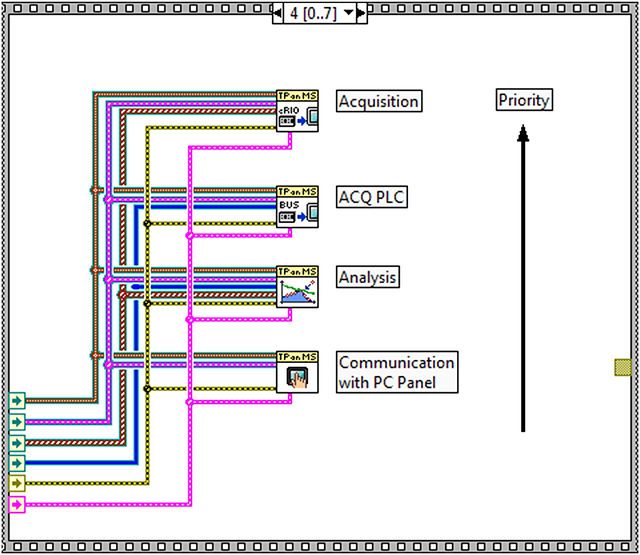The width and height of the screenshot is (640, 555).
Task: Select the Priority label
Action: (524, 100)
